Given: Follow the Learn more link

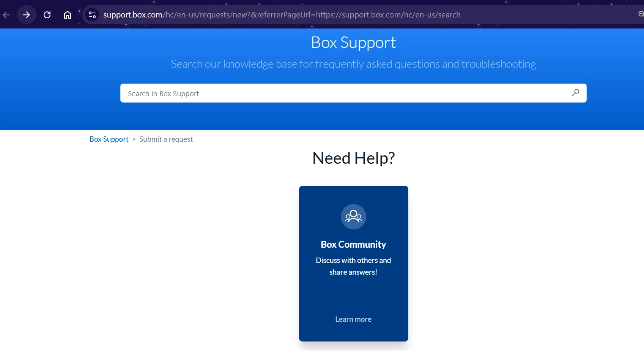Looking at the screenshot, I should click(x=353, y=319).
